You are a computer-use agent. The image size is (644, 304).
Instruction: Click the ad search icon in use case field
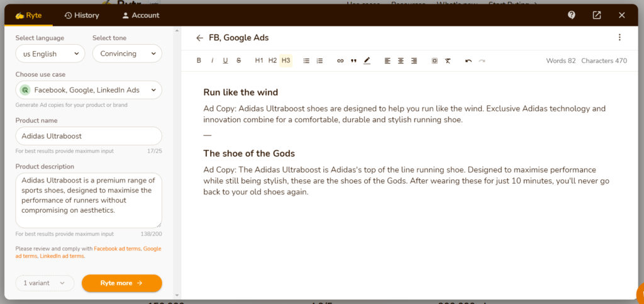pos(25,90)
